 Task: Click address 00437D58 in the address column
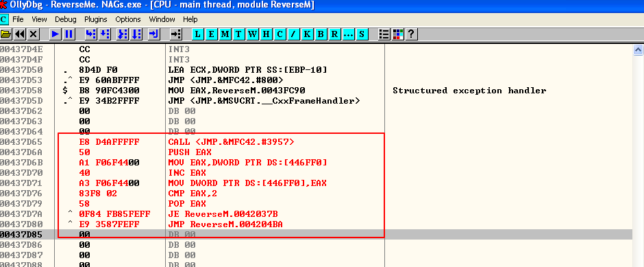click(x=21, y=90)
